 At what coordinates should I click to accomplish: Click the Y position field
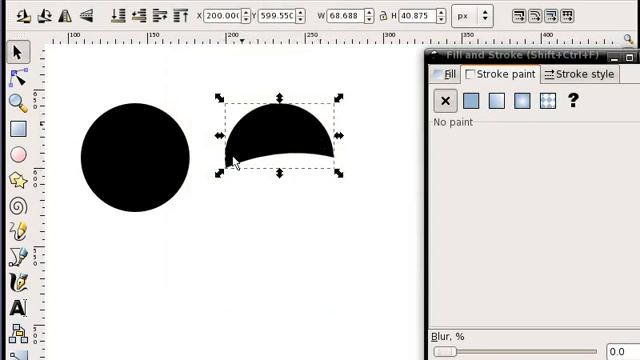tap(277, 16)
